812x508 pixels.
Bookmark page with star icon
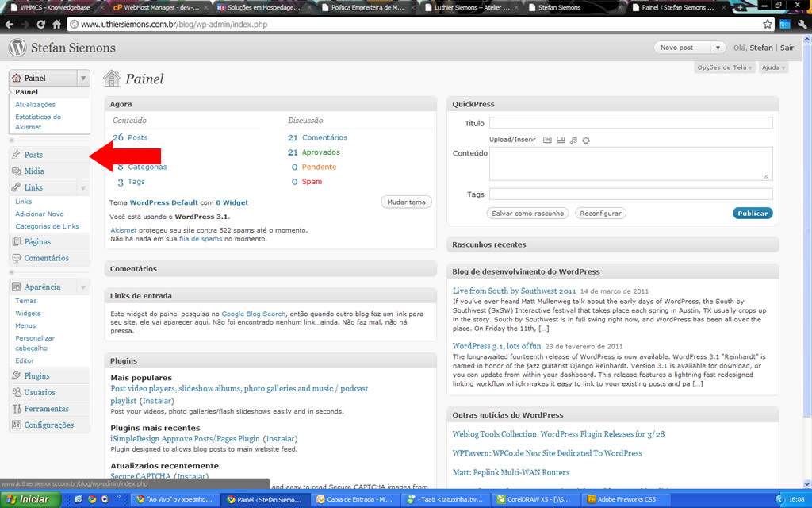[x=768, y=24]
